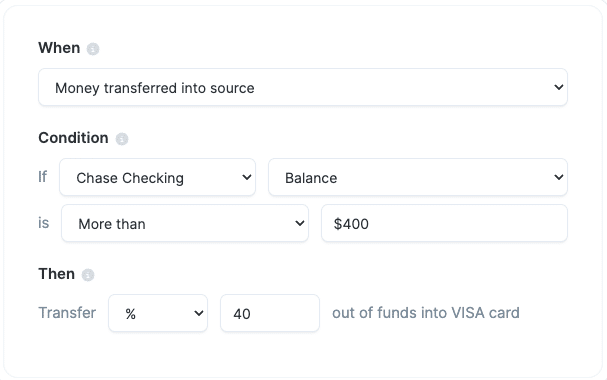Click the If label before Chase Checking
Image resolution: width=607 pixels, height=380 pixels.
click(43, 177)
